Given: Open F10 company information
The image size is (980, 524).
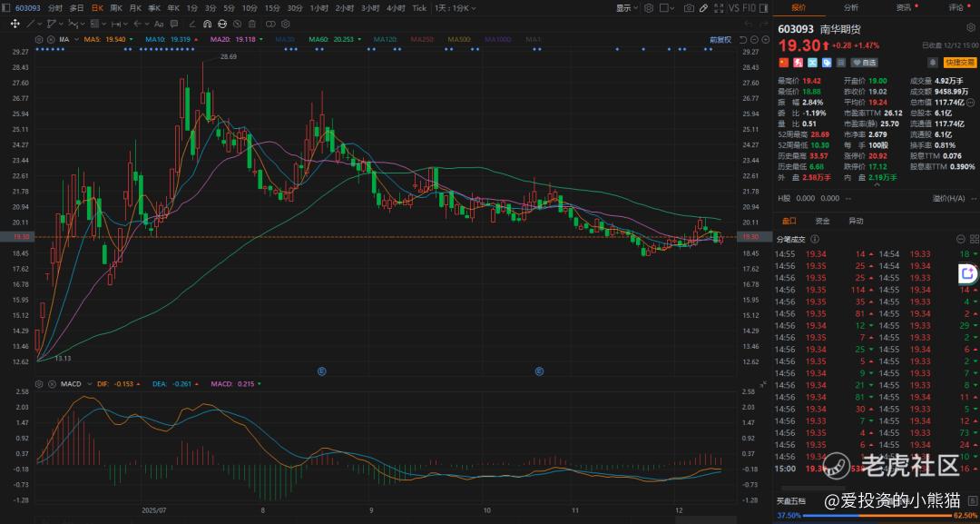Looking at the screenshot, I should click(750, 8).
